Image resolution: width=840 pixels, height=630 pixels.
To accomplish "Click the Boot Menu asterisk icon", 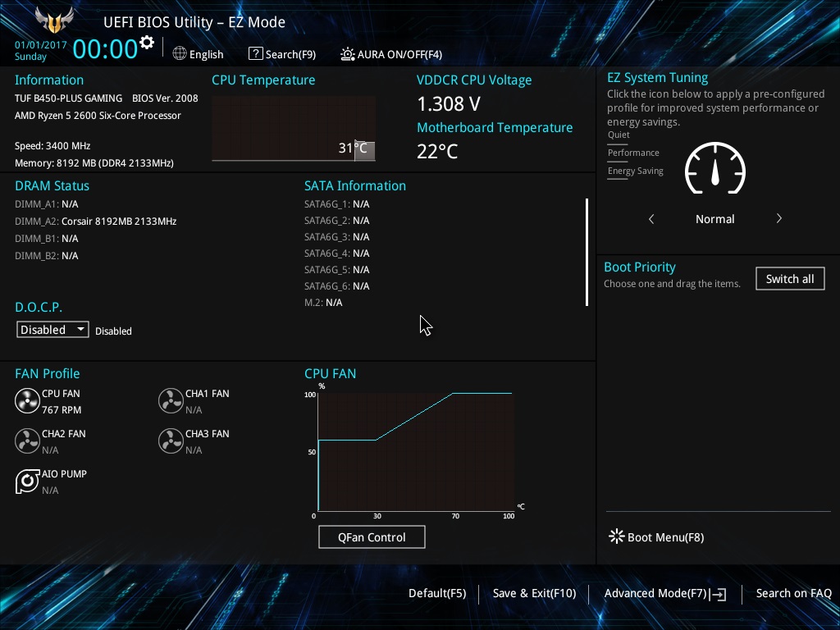I will (x=617, y=536).
